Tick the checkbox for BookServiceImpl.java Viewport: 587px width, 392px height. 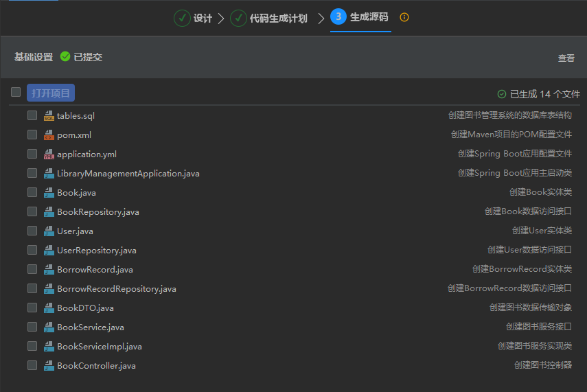point(32,346)
